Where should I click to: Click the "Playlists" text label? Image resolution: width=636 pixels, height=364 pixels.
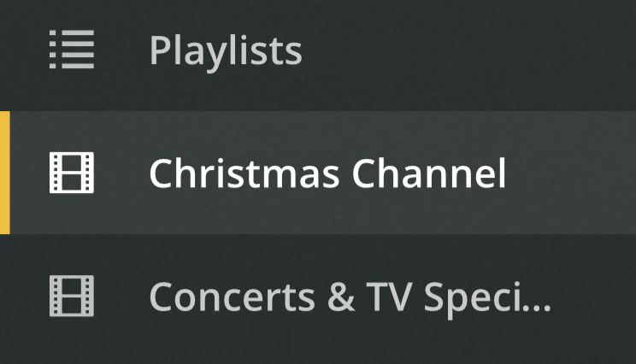(x=226, y=51)
